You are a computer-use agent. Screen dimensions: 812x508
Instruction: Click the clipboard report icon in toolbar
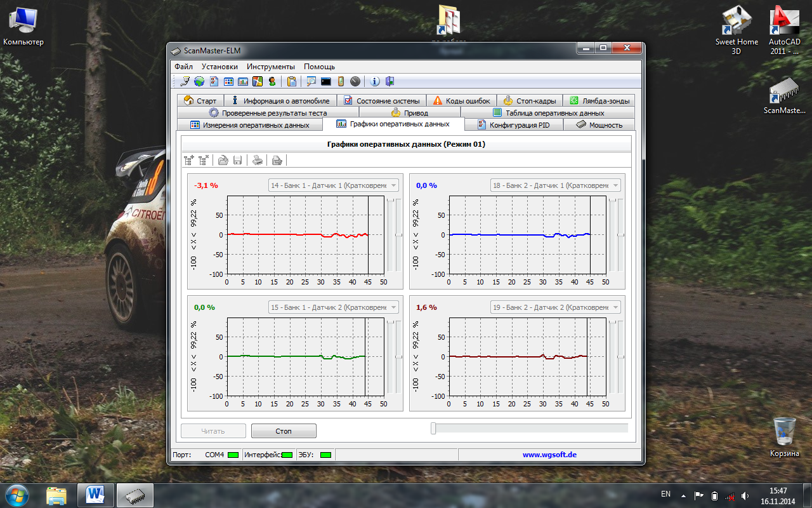coord(292,81)
